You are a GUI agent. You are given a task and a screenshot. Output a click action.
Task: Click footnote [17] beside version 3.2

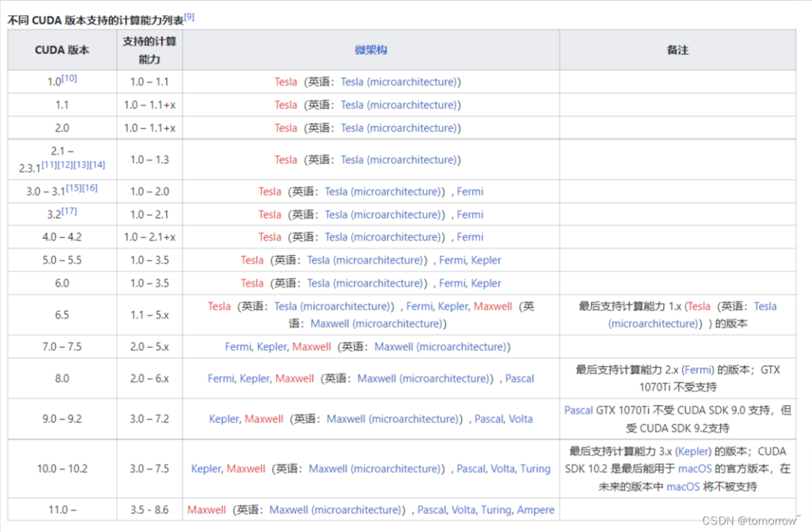coord(69,210)
